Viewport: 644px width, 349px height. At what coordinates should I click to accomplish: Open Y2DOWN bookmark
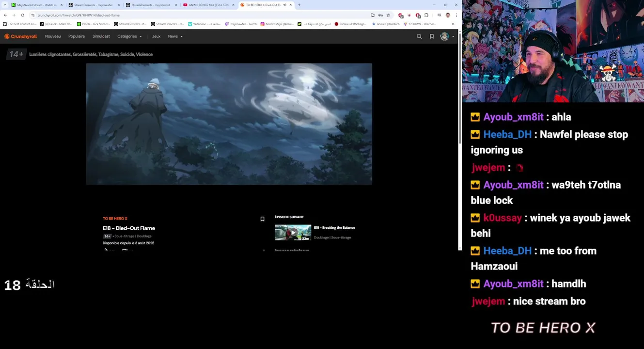tap(420, 24)
